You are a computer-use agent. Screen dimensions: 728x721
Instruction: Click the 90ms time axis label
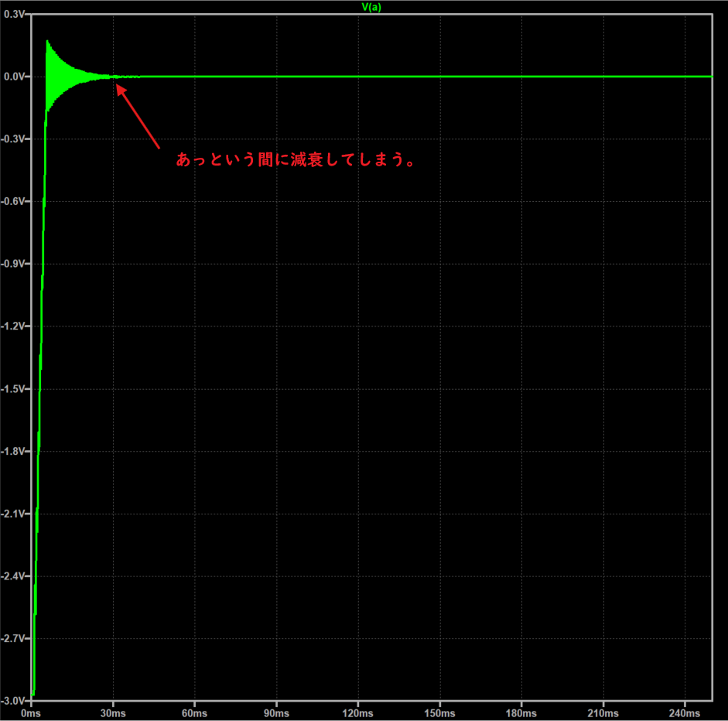pyautogui.click(x=276, y=712)
